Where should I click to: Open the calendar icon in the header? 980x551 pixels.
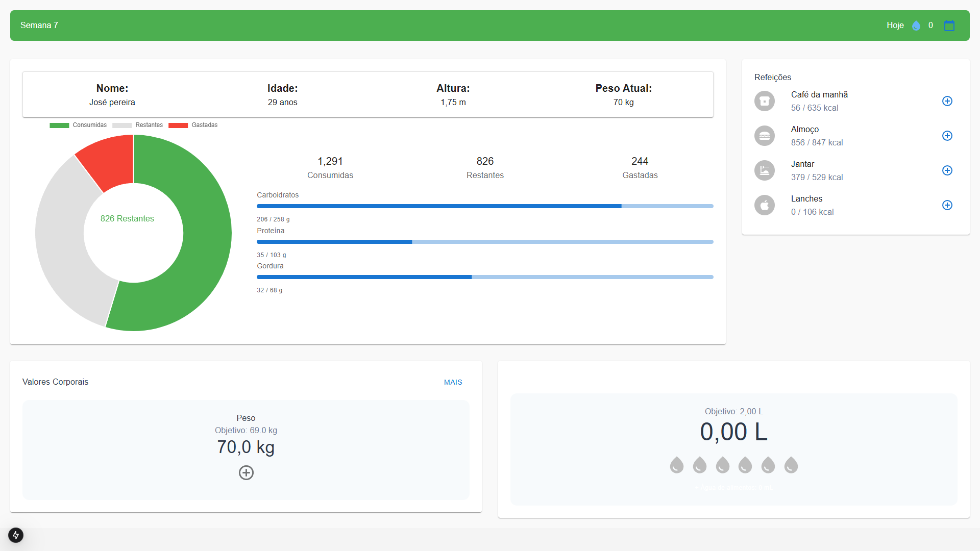(x=949, y=25)
